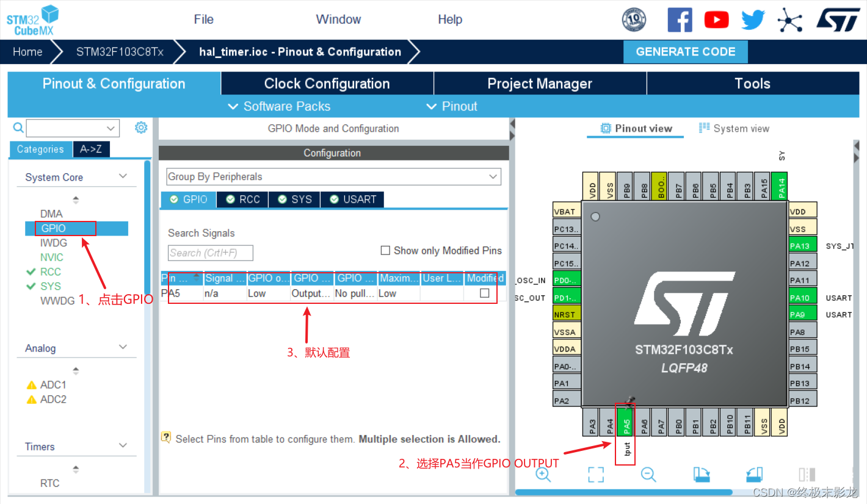Click the System Core sort arrows
Viewport: 867px width, 504px height.
click(76, 200)
